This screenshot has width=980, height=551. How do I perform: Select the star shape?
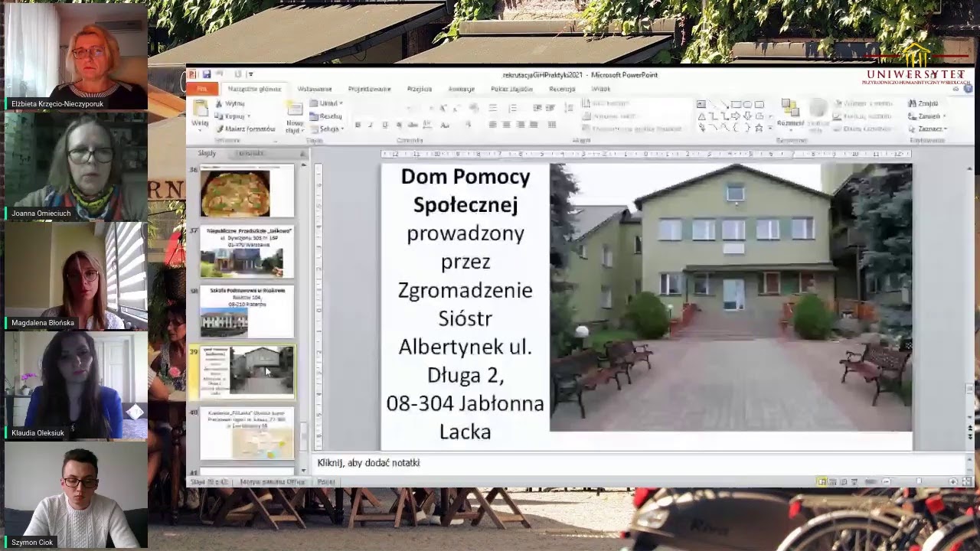[x=759, y=127]
